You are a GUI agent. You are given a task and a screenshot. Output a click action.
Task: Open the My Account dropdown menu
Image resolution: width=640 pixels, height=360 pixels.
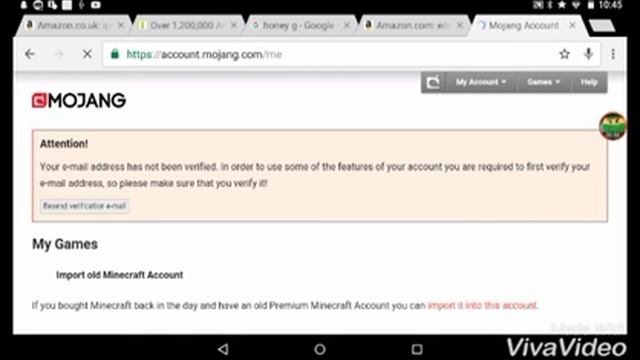pos(481,82)
